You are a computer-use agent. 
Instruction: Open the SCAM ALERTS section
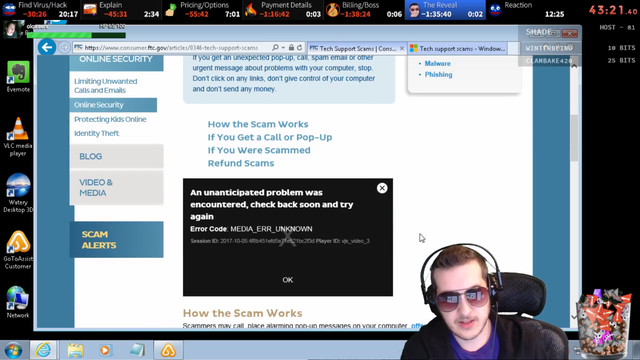116,240
